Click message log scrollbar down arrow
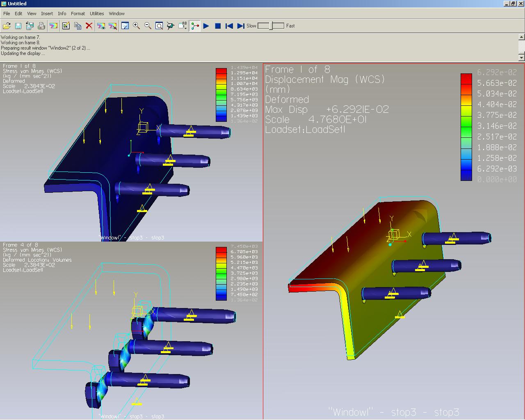Viewport: 525px width, 420px height. point(521,57)
